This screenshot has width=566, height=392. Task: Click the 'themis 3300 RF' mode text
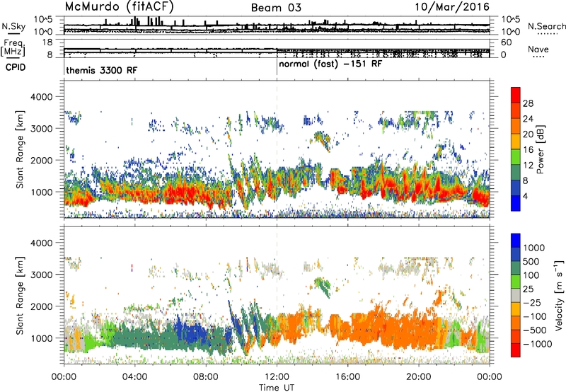101,70
